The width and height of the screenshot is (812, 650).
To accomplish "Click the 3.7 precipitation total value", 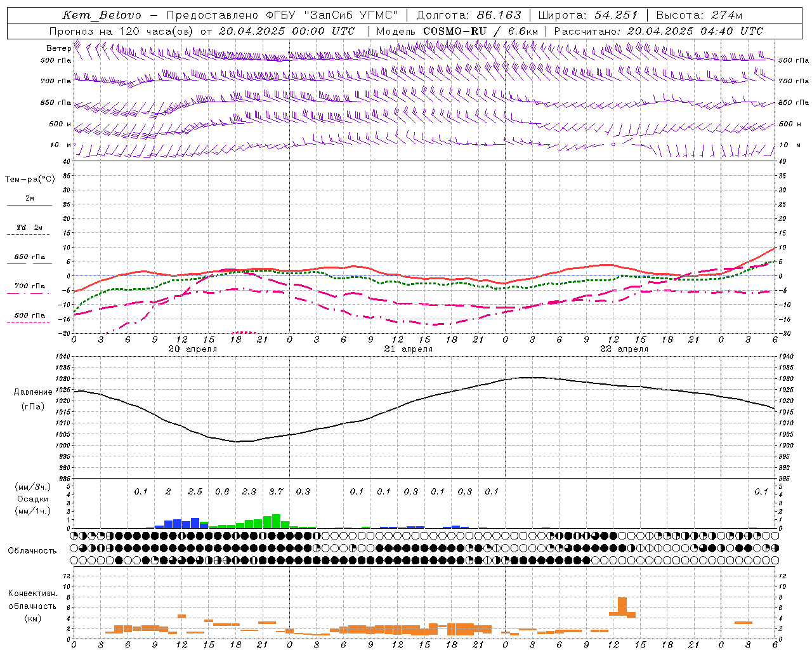I will [x=276, y=491].
